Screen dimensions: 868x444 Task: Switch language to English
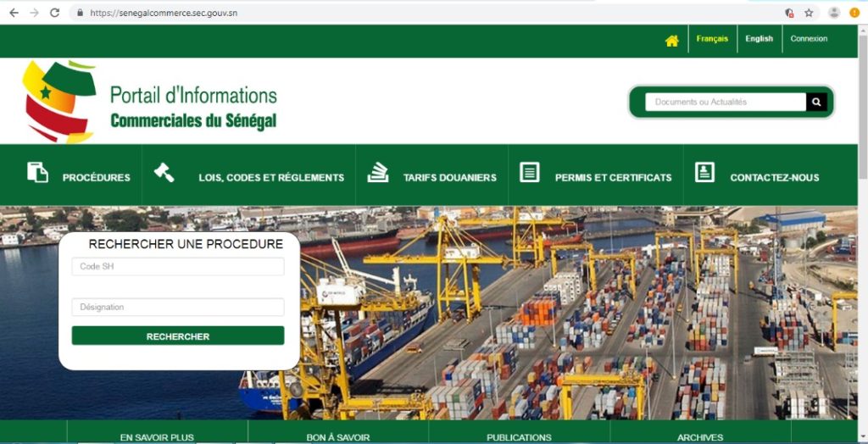759,39
